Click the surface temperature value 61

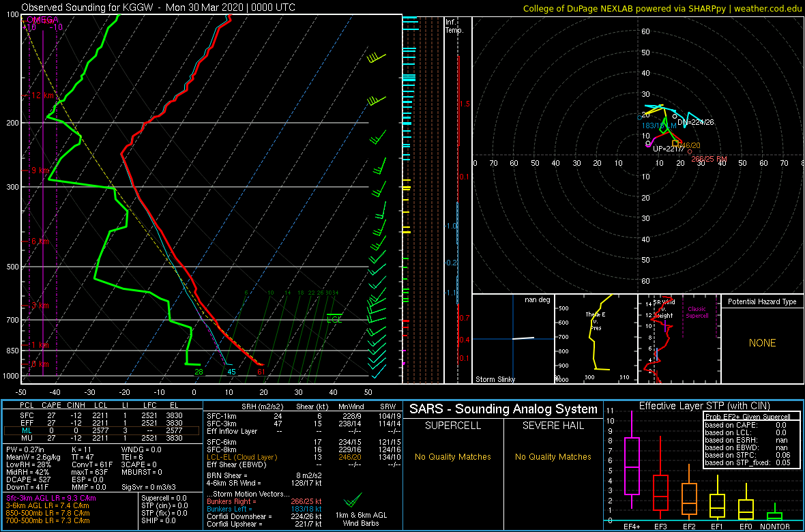(x=261, y=372)
